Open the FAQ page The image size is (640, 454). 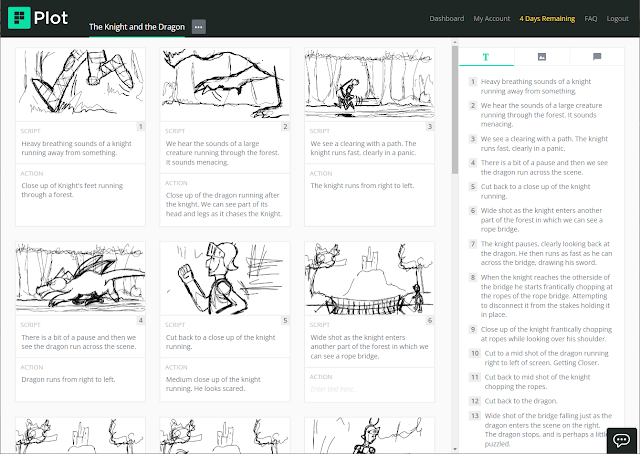(591, 18)
